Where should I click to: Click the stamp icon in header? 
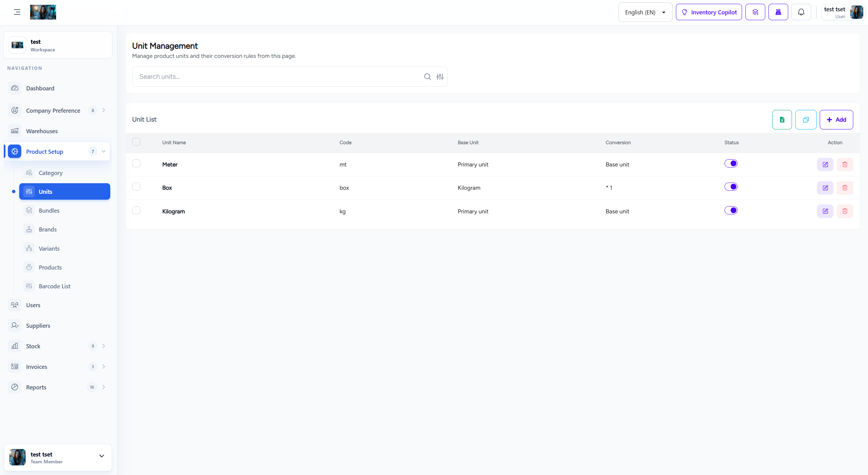(x=778, y=12)
